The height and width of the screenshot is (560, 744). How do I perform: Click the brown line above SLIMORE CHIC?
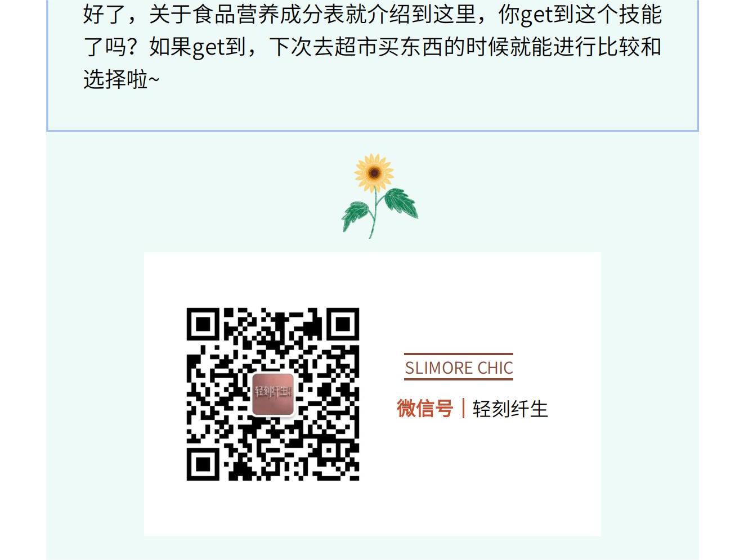click(459, 354)
